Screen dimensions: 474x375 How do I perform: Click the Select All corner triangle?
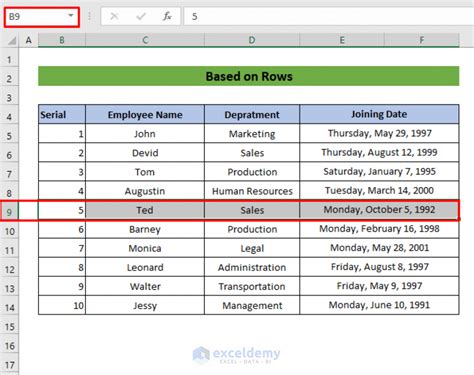tap(12, 40)
